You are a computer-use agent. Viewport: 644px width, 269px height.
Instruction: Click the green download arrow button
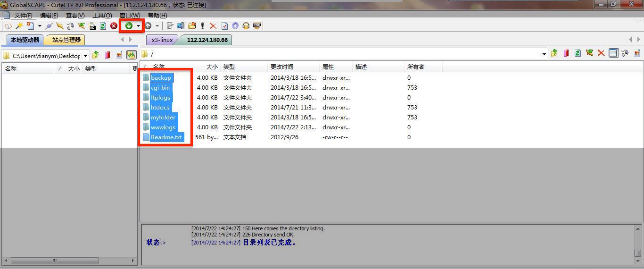(x=129, y=26)
